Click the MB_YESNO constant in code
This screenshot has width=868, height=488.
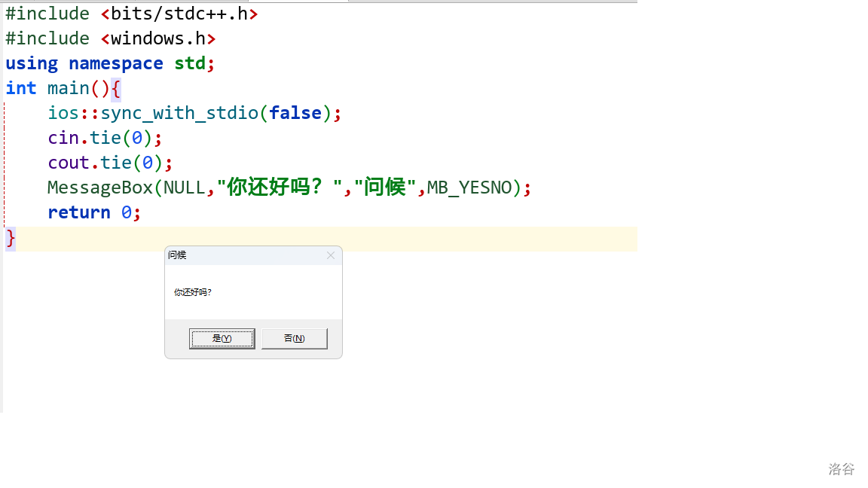point(469,188)
